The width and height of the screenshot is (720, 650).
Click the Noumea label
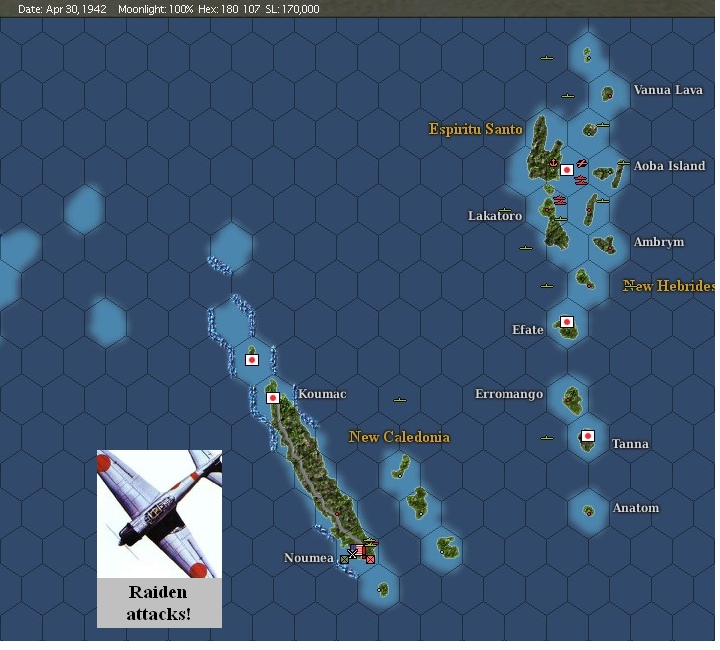point(309,558)
